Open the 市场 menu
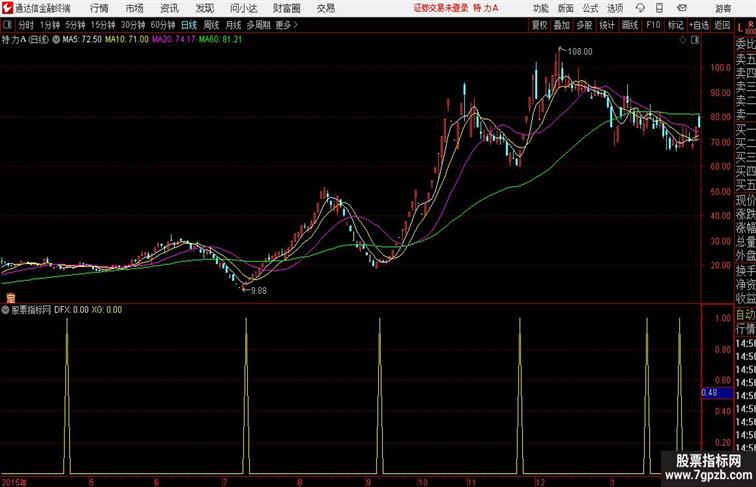Screen dimensions: 756x487 pyautogui.click(x=134, y=8)
